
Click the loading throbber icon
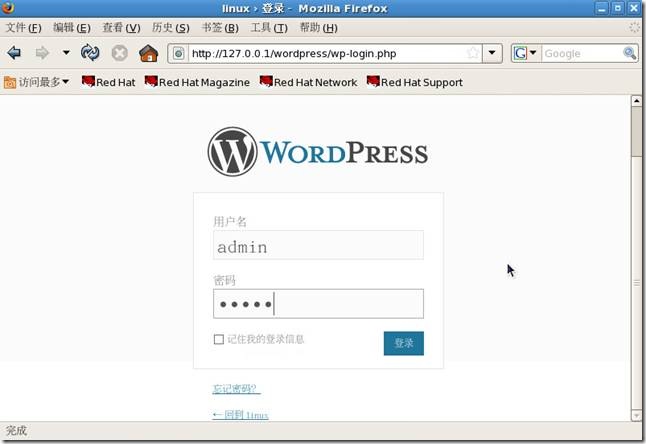click(x=634, y=28)
